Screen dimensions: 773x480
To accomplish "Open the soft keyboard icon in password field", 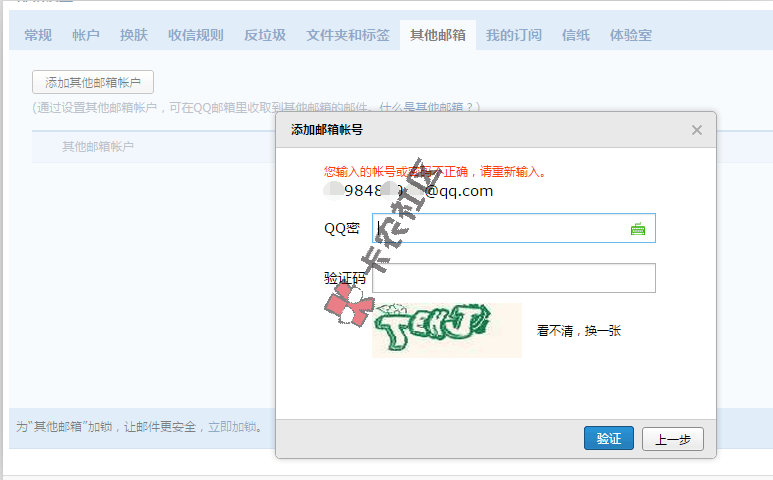I will [x=638, y=229].
